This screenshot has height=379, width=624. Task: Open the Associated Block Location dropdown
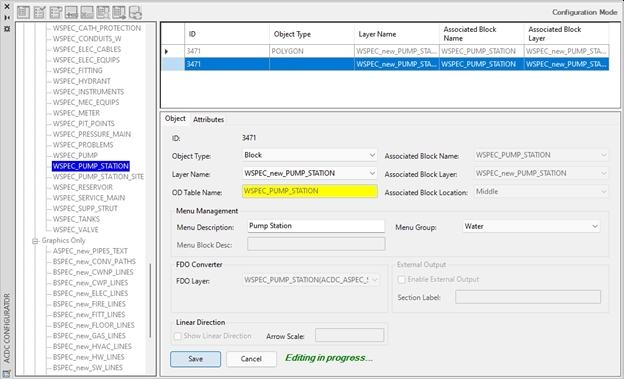[x=603, y=191]
